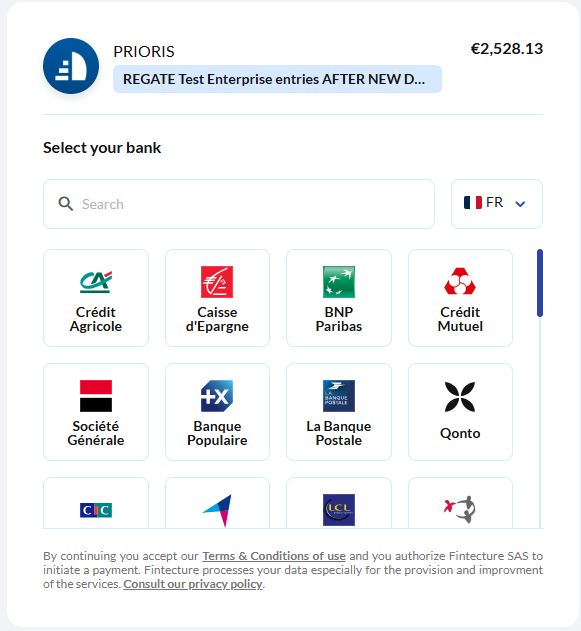Click the French flag in country selector
The height and width of the screenshot is (631, 581).
[x=473, y=202]
